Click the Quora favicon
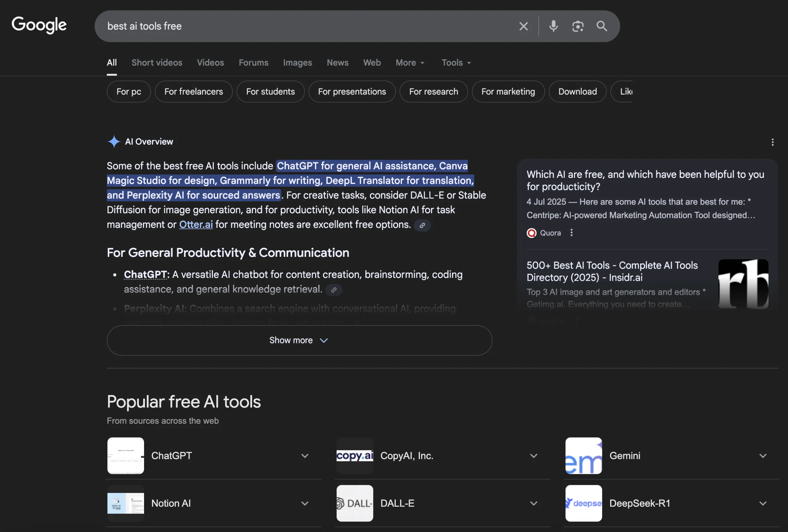The height and width of the screenshot is (532, 788). pos(531,233)
